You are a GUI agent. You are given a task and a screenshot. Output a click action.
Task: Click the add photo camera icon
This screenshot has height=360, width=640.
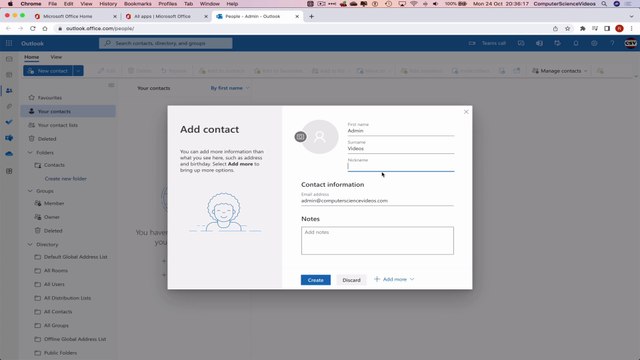[300, 137]
